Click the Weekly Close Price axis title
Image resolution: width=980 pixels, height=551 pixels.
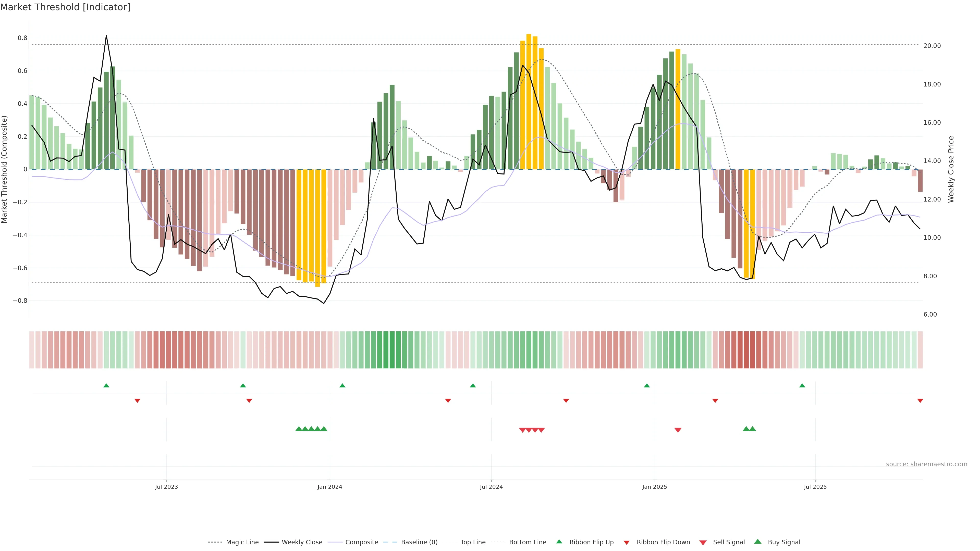click(951, 169)
